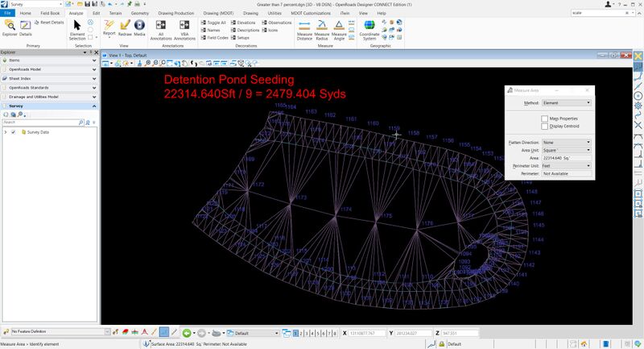The height and width of the screenshot is (349, 644).
Task: Open the Method dropdown in Measure Area
Action: (x=567, y=103)
